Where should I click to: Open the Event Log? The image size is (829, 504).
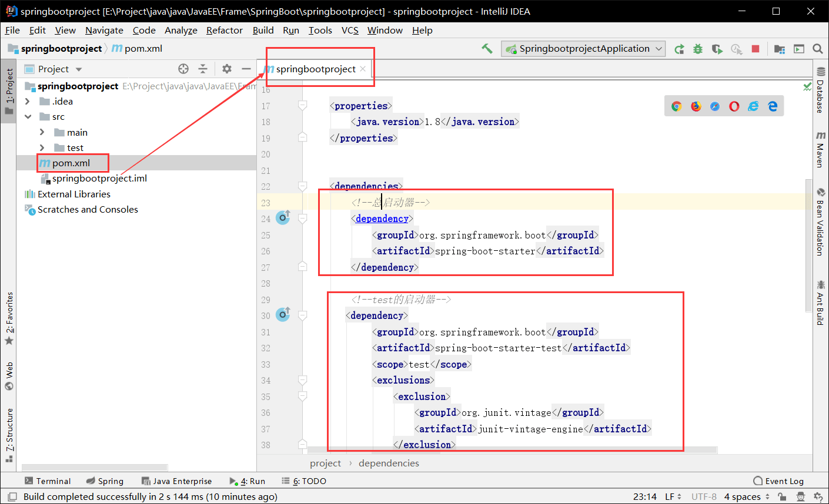(x=778, y=481)
